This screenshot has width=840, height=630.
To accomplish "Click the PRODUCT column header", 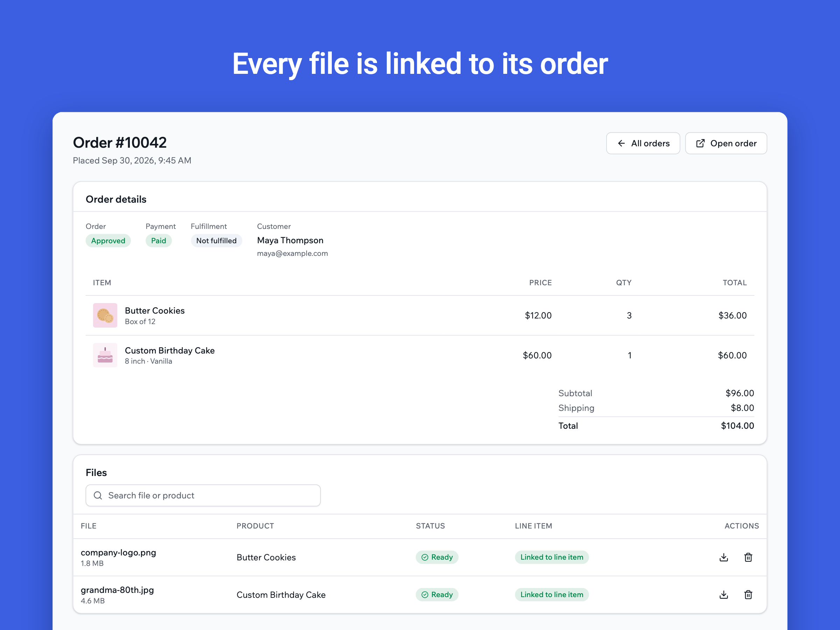I will point(255,526).
